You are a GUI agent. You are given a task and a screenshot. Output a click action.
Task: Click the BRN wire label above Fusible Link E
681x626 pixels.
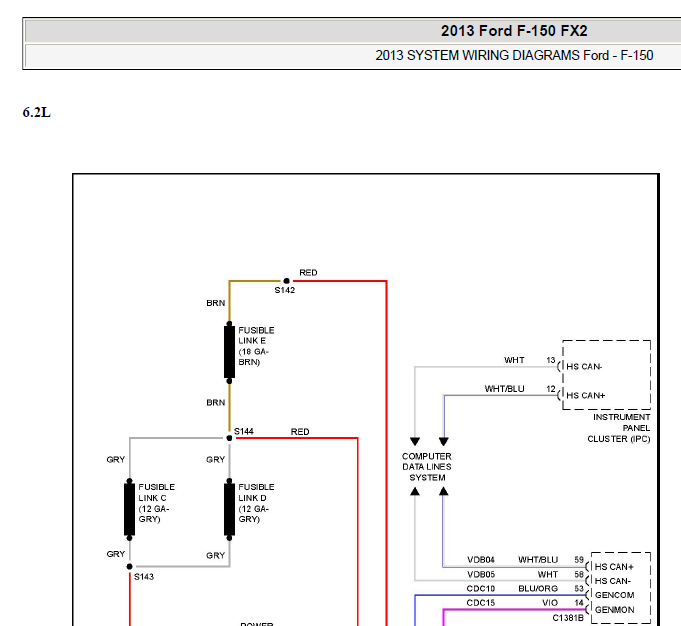click(x=216, y=303)
